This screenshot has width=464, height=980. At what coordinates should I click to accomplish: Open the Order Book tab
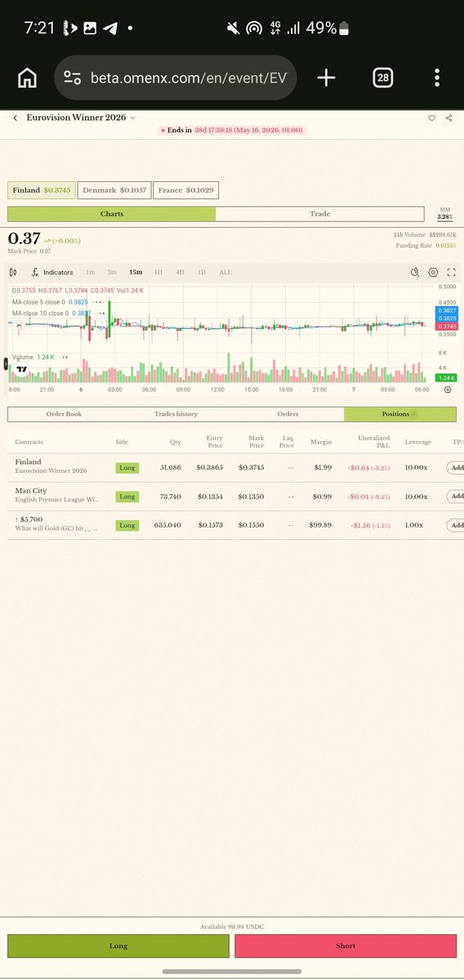(x=64, y=414)
